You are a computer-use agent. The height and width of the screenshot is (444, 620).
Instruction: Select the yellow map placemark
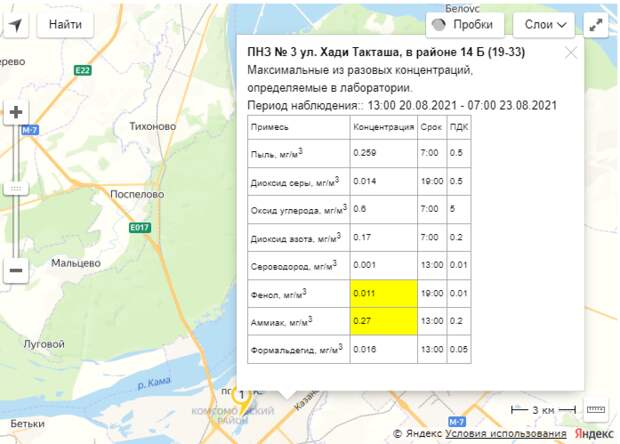[240, 397]
